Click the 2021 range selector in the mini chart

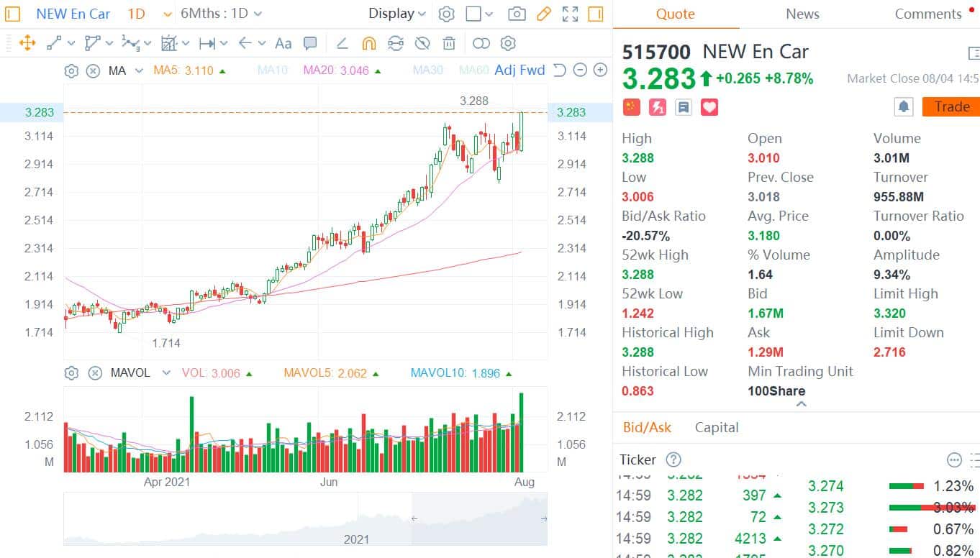pyautogui.click(x=356, y=539)
